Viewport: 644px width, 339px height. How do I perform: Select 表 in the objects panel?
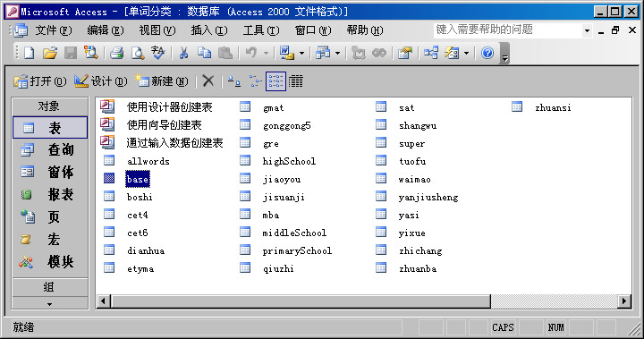pyautogui.click(x=50, y=127)
